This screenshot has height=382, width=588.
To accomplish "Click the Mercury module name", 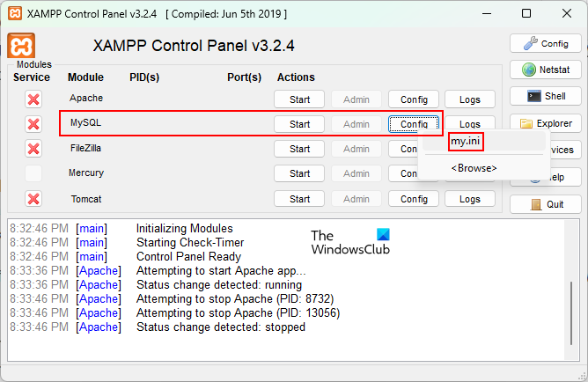I will point(86,173).
